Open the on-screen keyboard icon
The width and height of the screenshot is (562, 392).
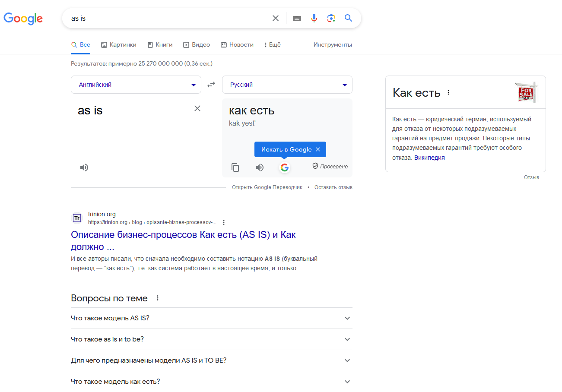(297, 18)
